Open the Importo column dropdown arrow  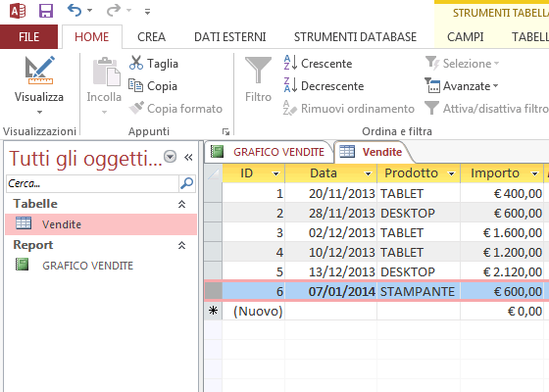tap(534, 173)
